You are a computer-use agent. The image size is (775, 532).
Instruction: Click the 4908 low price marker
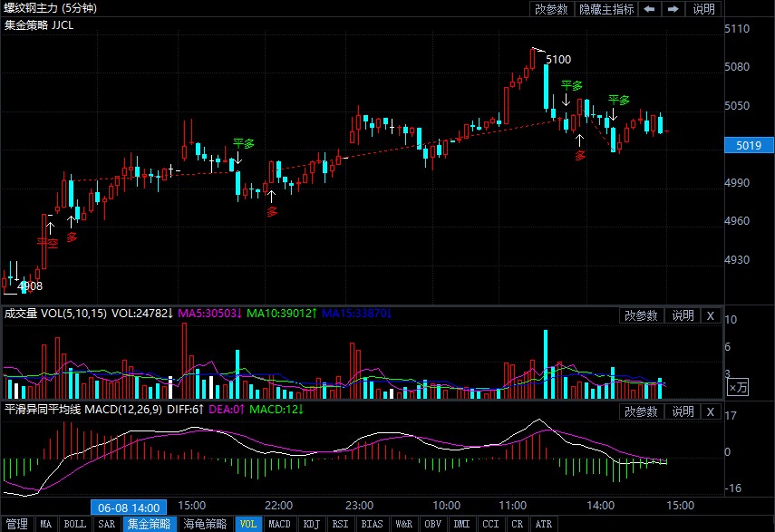[30, 286]
